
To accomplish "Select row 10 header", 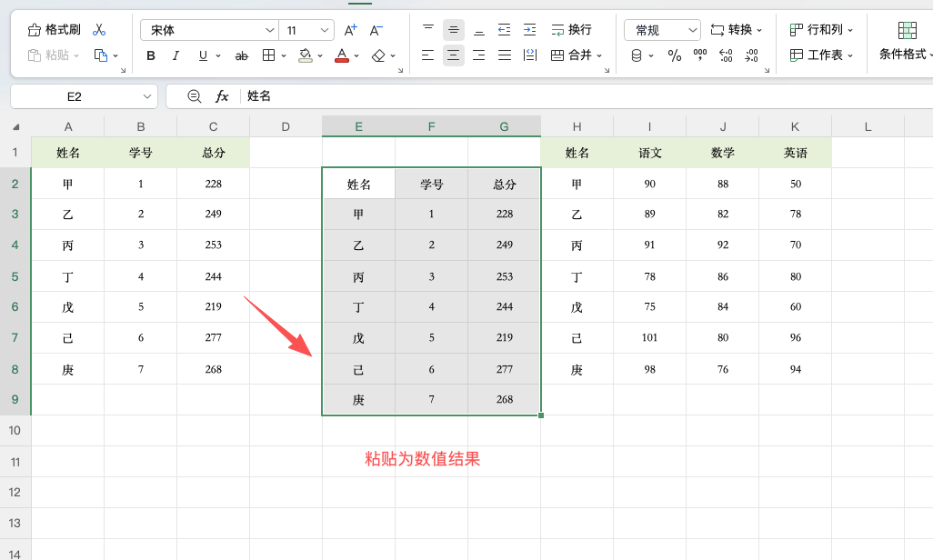I will tap(15, 430).
